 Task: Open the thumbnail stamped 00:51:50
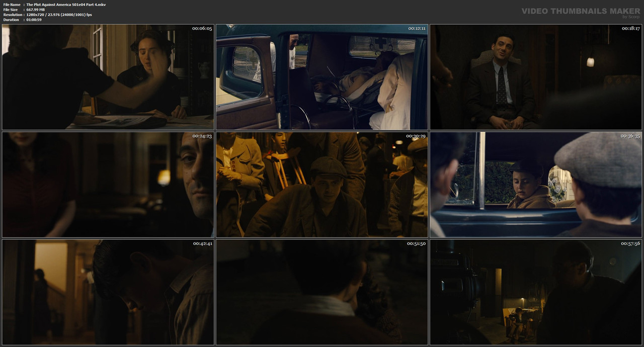(322, 292)
